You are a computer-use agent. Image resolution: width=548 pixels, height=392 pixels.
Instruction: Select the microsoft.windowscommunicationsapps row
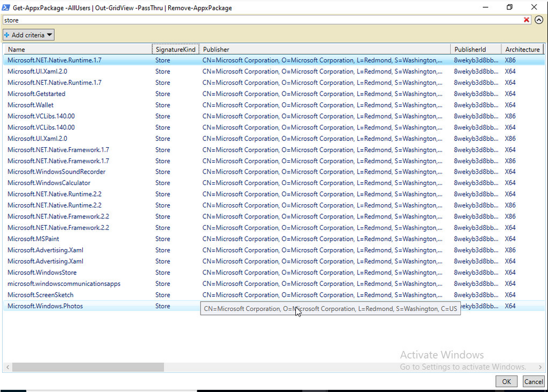click(x=274, y=284)
